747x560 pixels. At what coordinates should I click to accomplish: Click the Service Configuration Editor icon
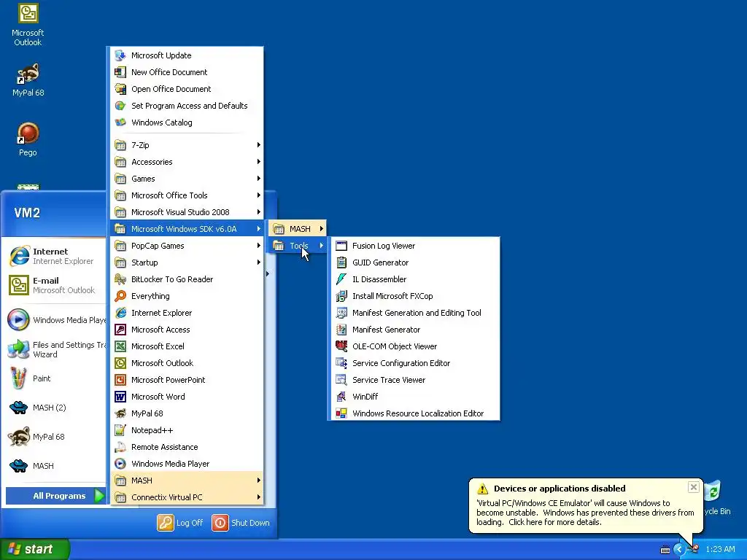click(x=341, y=363)
